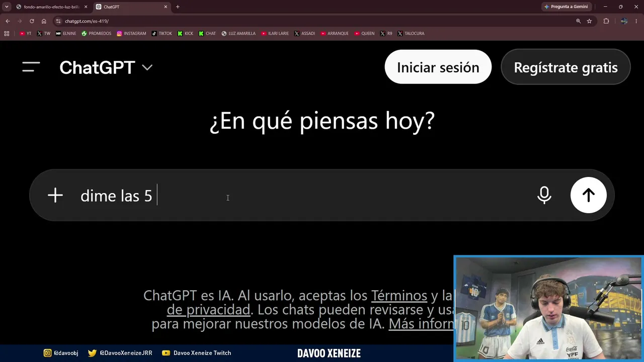Reload the current page

[x=32, y=21]
